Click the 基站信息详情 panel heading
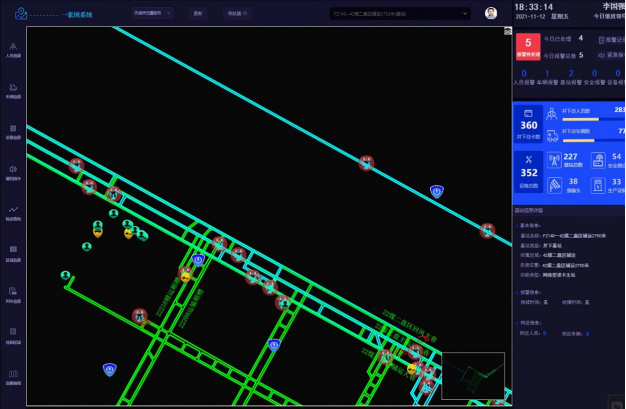The image size is (626, 409). [x=529, y=210]
